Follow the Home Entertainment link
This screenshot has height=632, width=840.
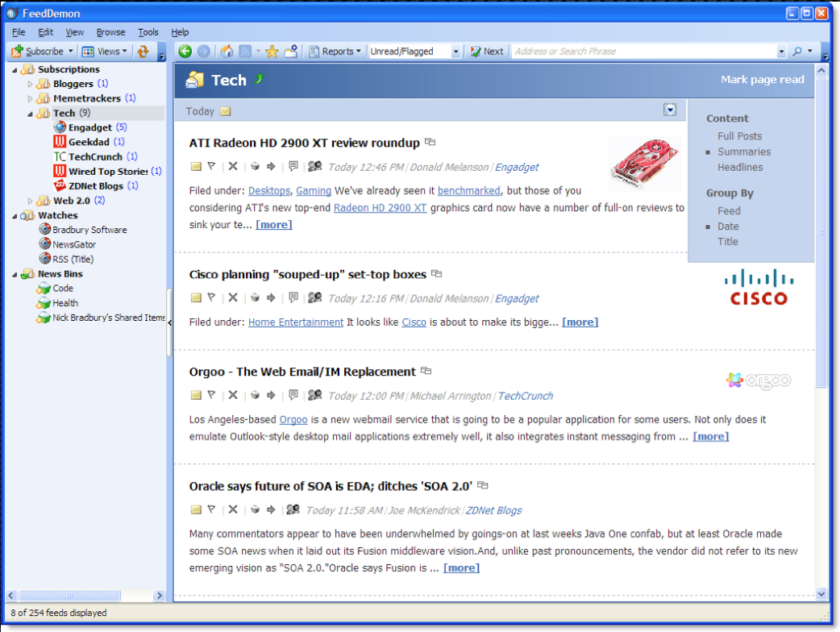click(296, 322)
